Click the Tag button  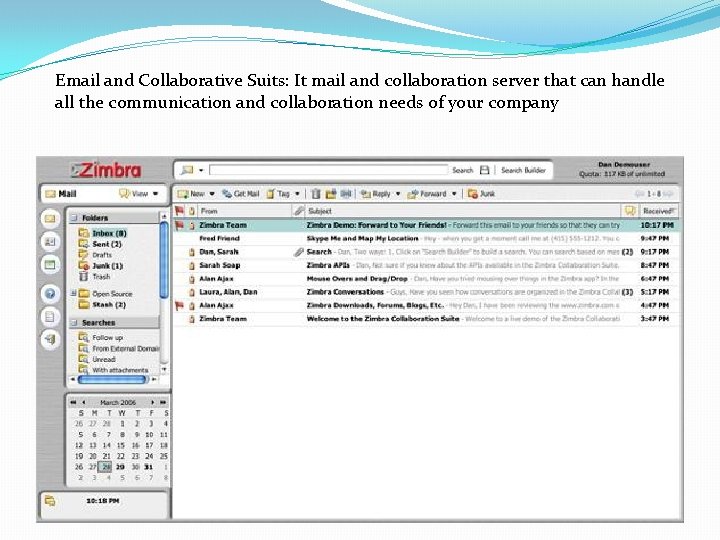pyautogui.click(x=278, y=194)
